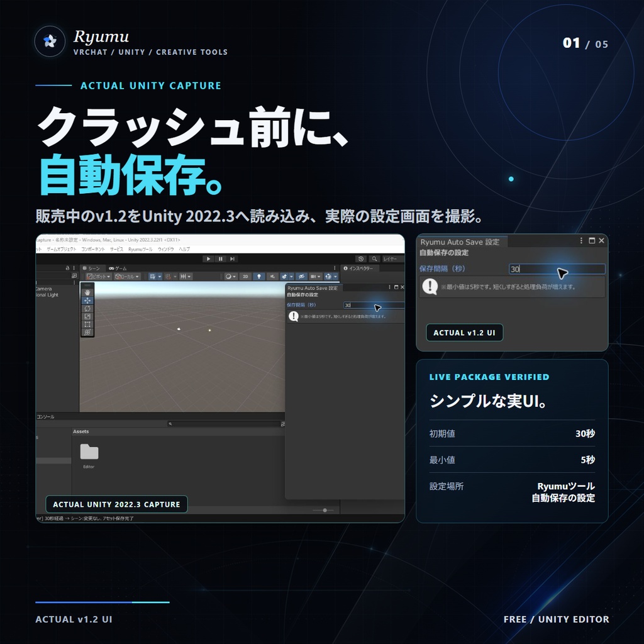Open the ピボット pivot dropdown
This screenshot has width=644, height=644.
click(x=98, y=277)
